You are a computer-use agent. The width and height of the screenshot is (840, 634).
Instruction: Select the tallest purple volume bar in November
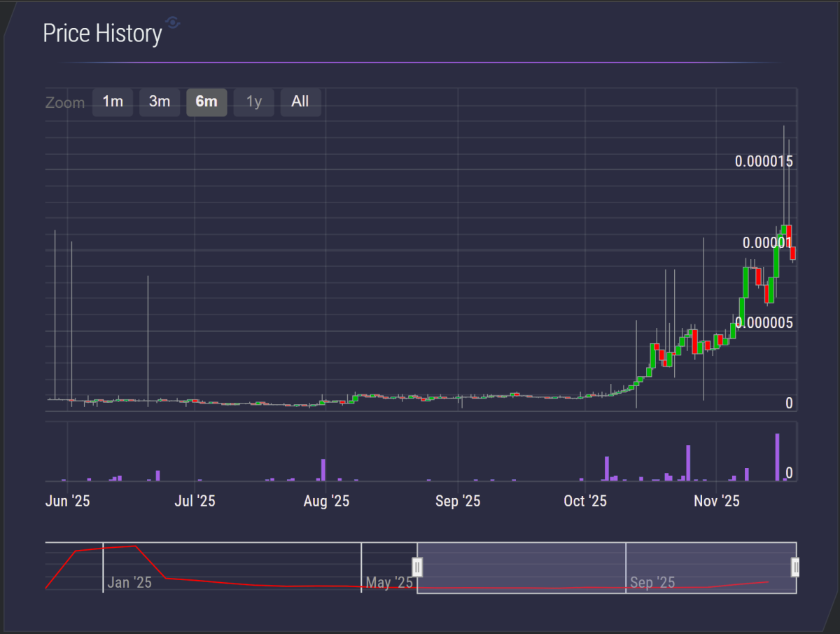[777, 457]
